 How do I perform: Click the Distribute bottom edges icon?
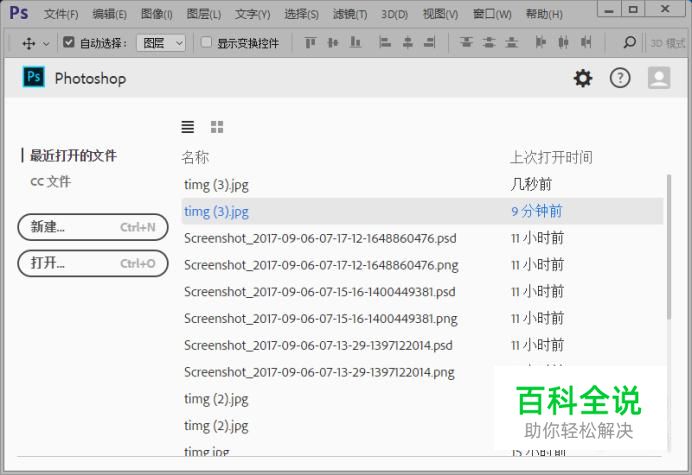tap(511, 42)
